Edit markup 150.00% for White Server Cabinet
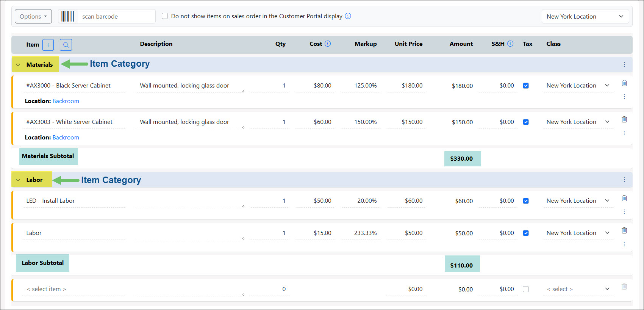Viewport: 644px width, 310px height. [x=361, y=122]
